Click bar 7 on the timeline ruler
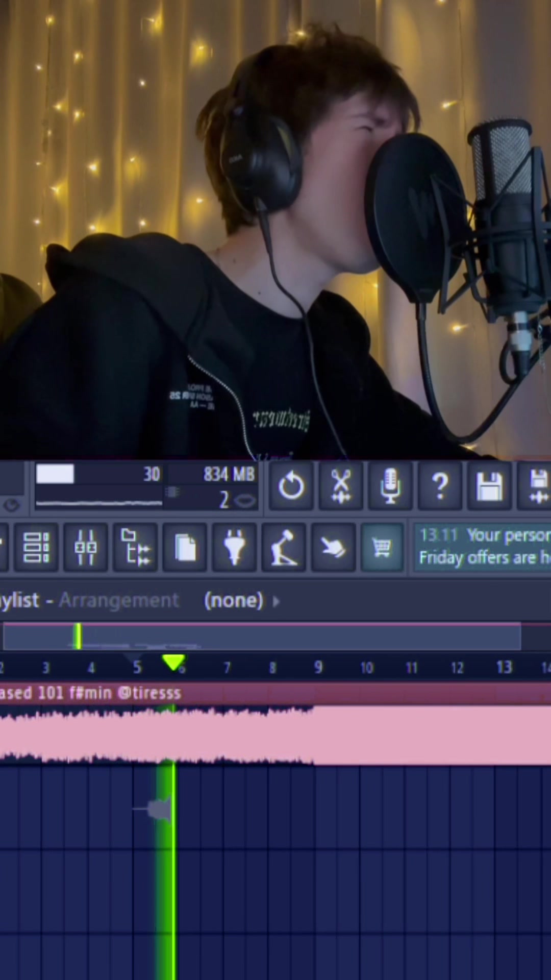The image size is (551, 980). [x=227, y=667]
